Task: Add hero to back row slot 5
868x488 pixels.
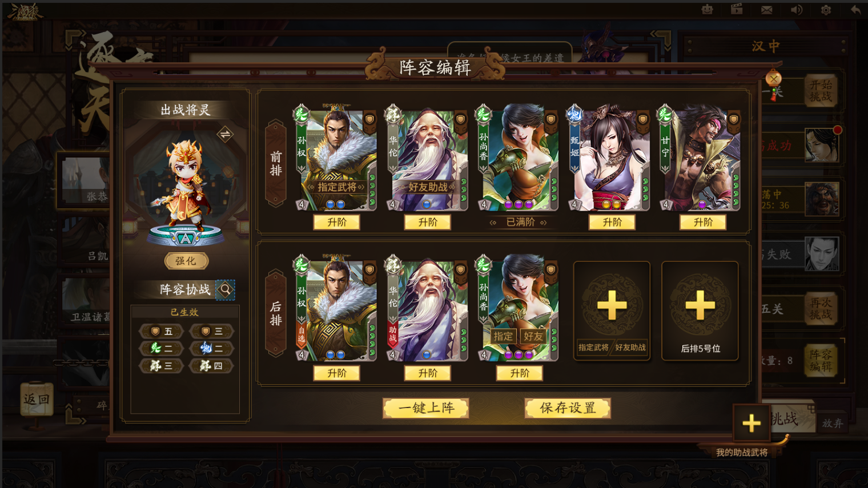Action: coord(700,311)
